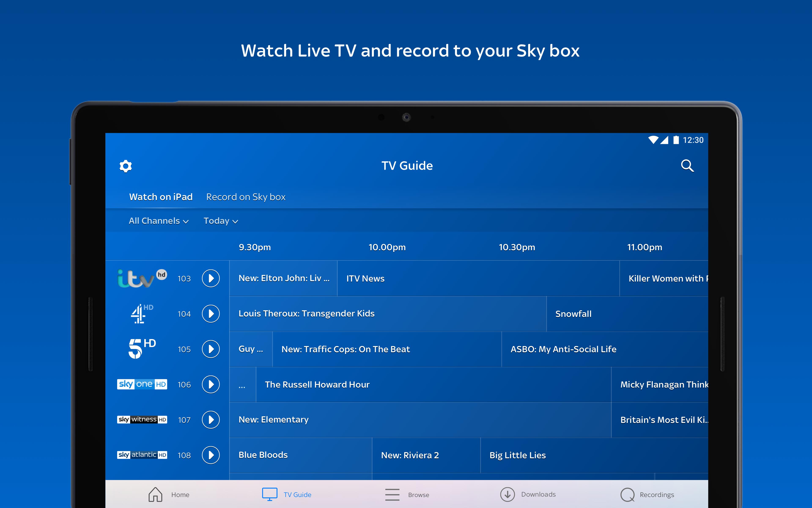
Task: Open the ITV News programme
Action: click(x=478, y=278)
